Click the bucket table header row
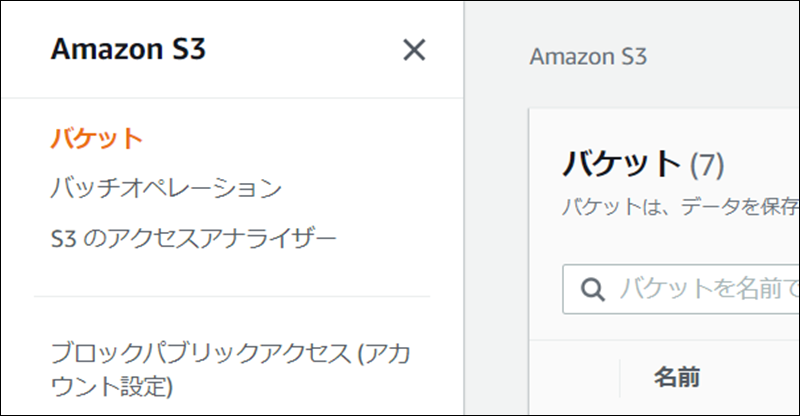800x416 pixels. coord(664,378)
